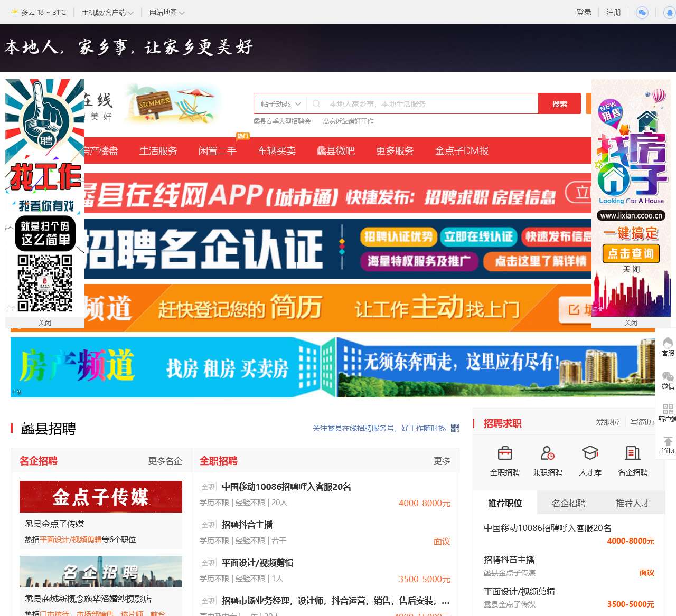Screen dimensions: 676x616
Task: Click the blue message bubble icon top right
Action: pos(642,13)
